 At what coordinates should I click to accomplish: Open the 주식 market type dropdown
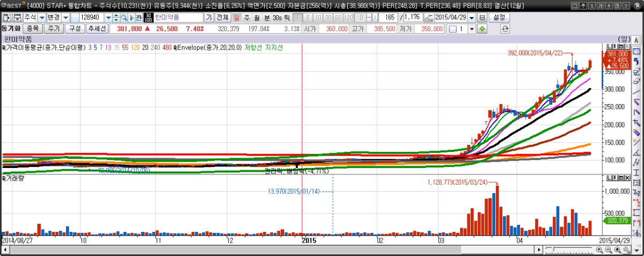point(41,18)
